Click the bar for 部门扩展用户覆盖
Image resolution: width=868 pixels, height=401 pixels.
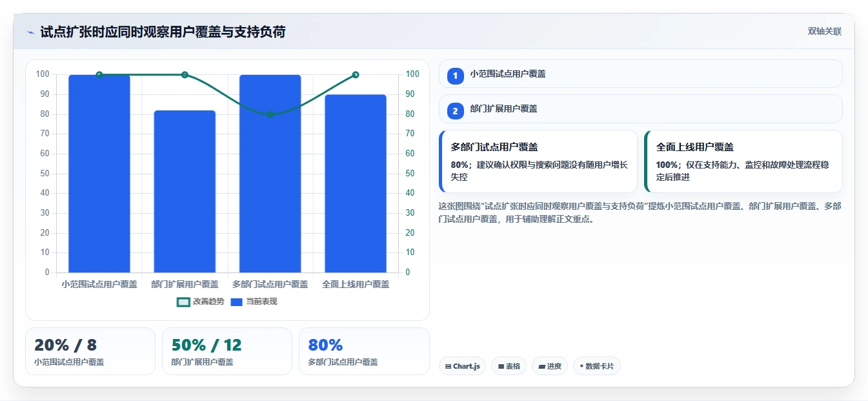[185, 192]
